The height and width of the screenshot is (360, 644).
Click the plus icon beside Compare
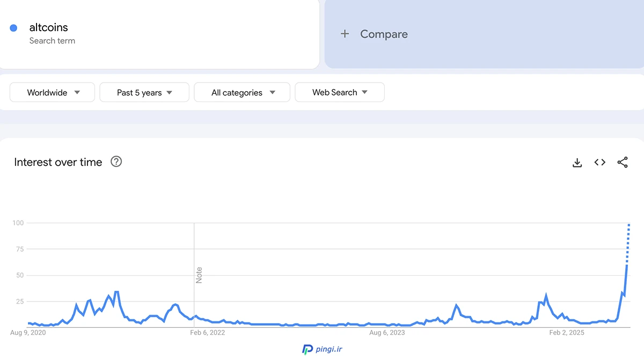tap(345, 34)
